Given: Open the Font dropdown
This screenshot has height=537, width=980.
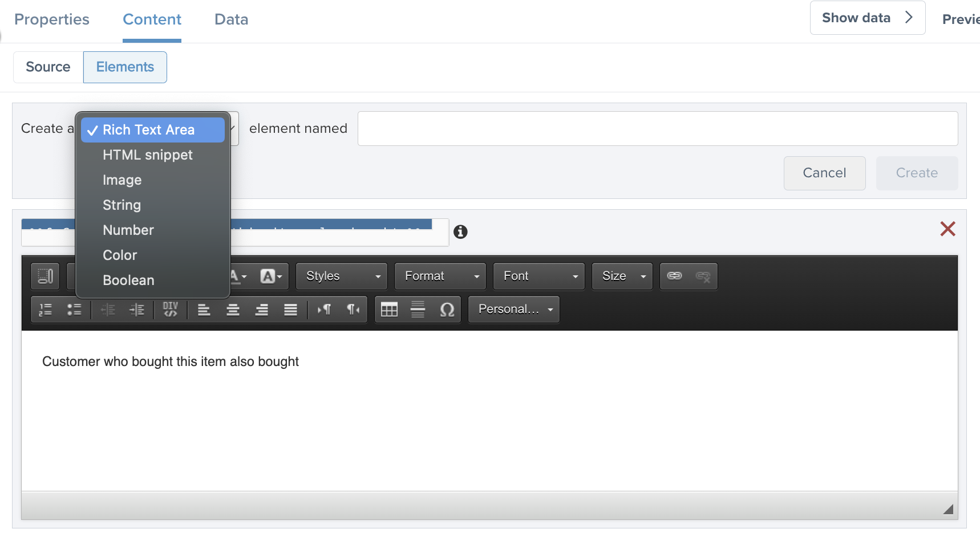Looking at the screenshot, I should click(539, 276).
